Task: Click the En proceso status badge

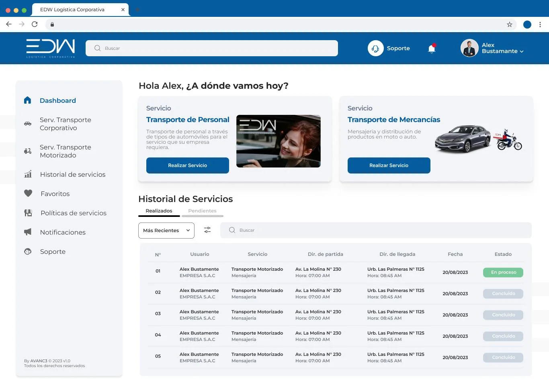Action: click(x=503, y=272)
